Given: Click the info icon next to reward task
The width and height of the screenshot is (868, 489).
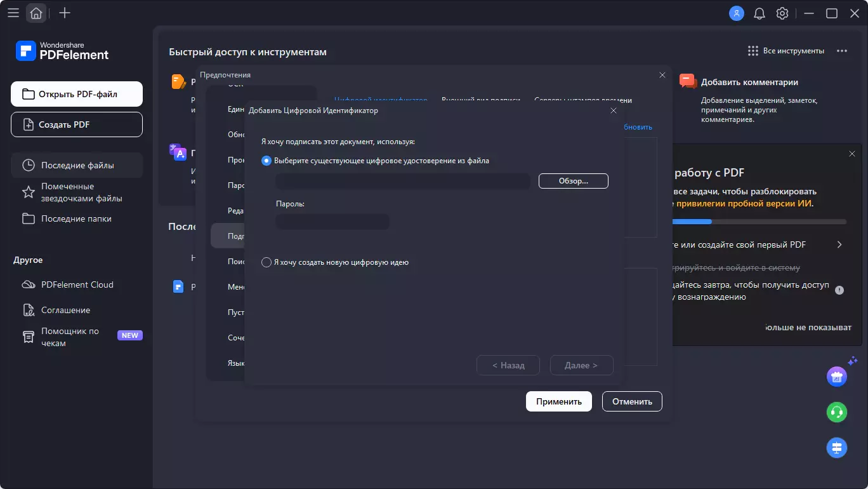Looking at the screenshot, I should coord(839,290).
